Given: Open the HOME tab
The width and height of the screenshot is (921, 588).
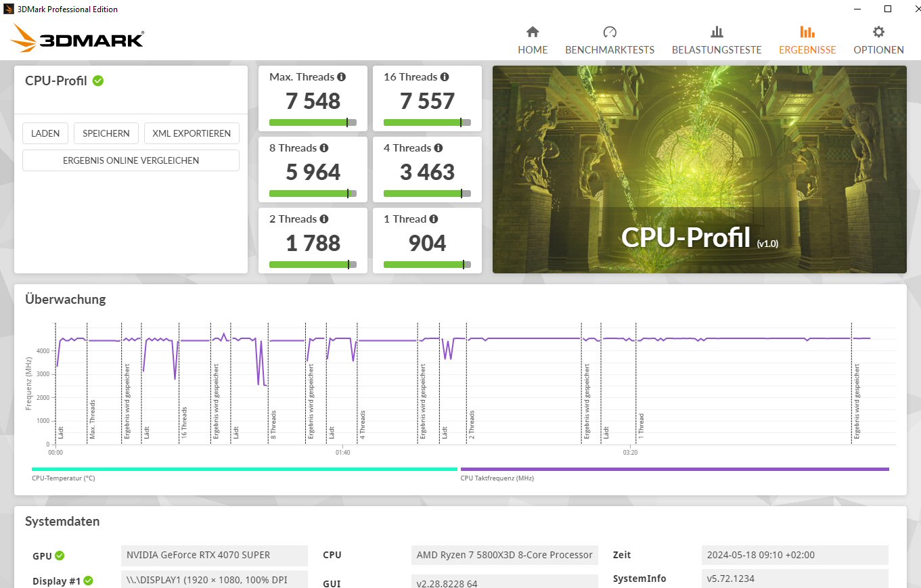Looking at the screenshot, I should [x=533, y=40].
